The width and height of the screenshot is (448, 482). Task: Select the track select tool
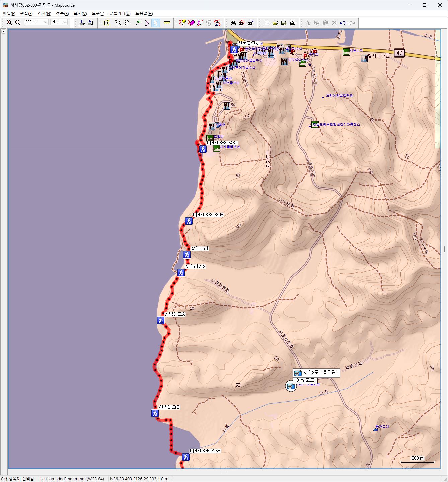pyautogui.click(x=200, y=23)
